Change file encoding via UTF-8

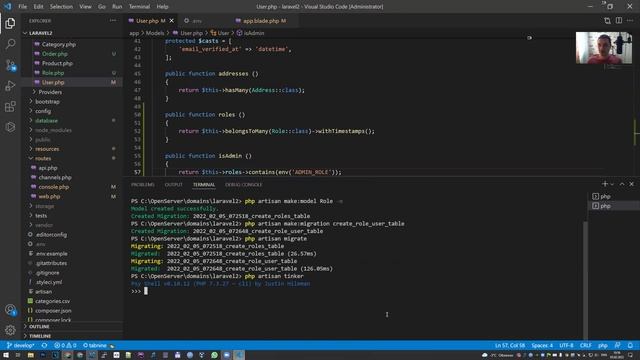[x=566, y=345]
